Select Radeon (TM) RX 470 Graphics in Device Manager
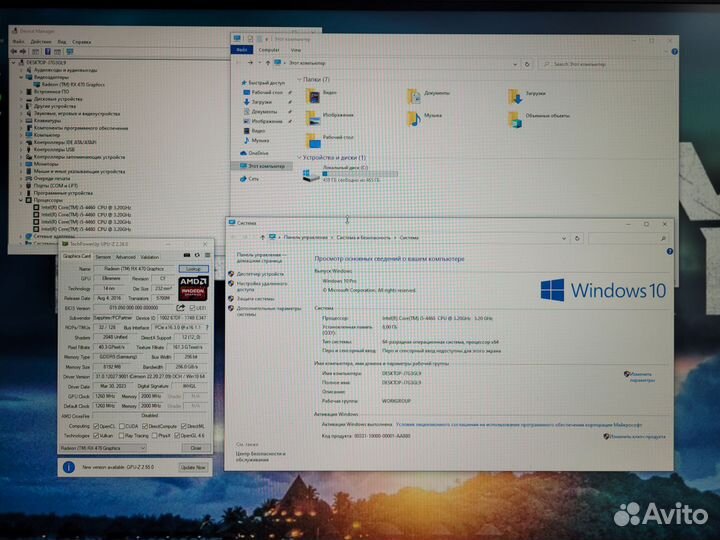Viewport: 720px width, 540px height. (69, 84)
